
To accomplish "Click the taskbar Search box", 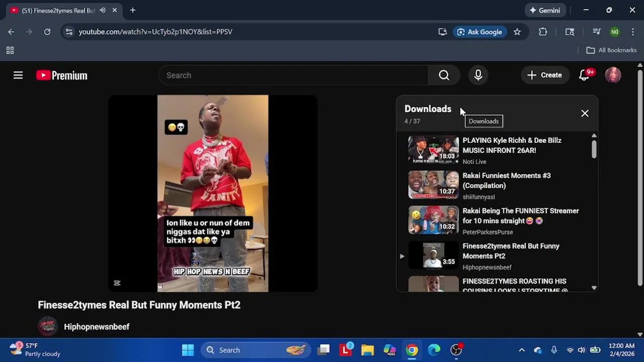I will tap(256, 350).
